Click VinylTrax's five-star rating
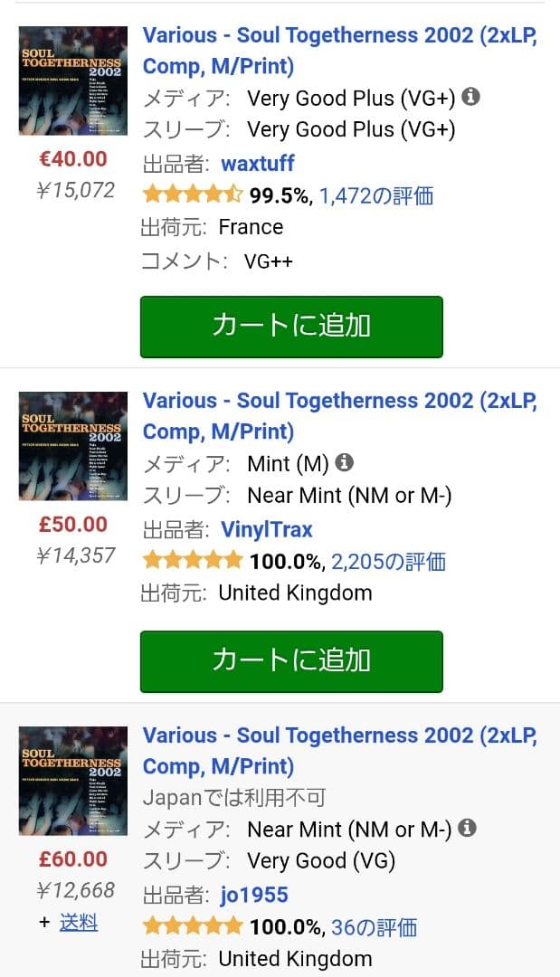Image resolution: width=560 pixels, height=977 pixels. point(193,559)
